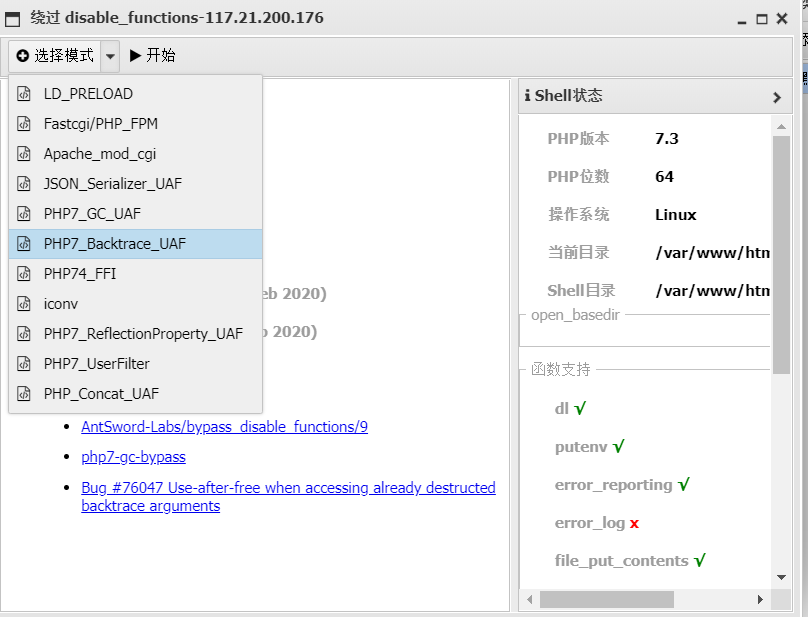Open AntSword-Labs bypass_disable_functions/9 link
The image size is (808, 617).
point(224,427)
